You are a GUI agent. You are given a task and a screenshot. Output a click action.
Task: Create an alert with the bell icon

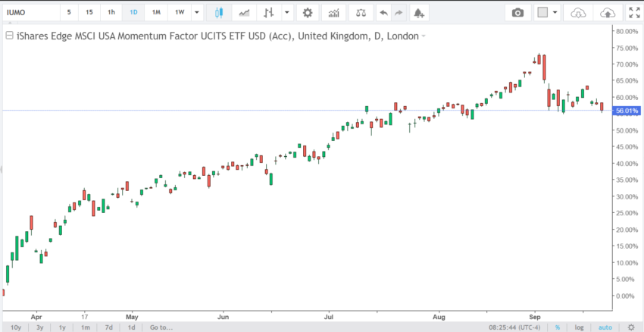pos(419,12)
